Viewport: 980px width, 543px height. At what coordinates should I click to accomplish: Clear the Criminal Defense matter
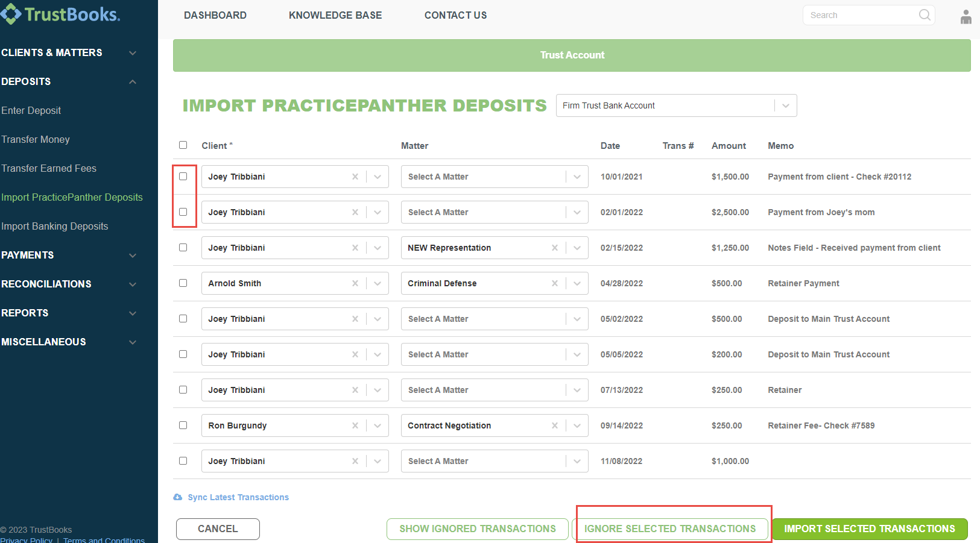pos(555,283)
